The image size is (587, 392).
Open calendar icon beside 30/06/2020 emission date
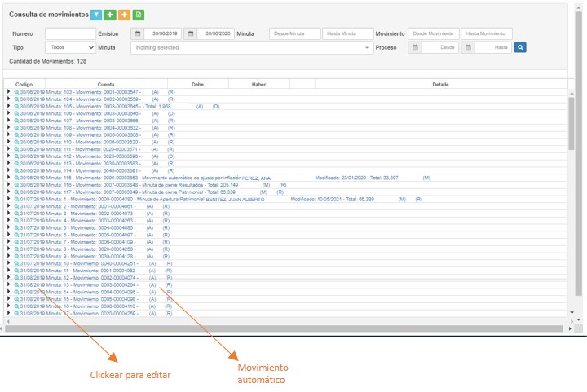tap(191, 33)
